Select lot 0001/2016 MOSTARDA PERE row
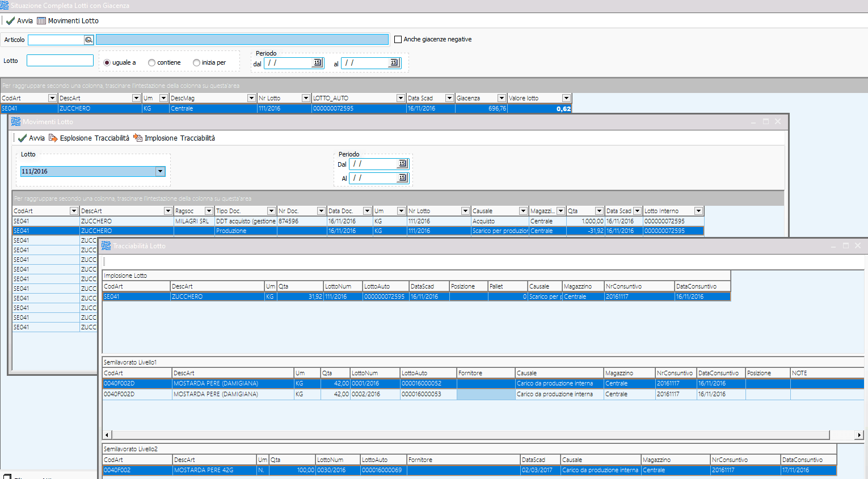 tap(483, 383)
